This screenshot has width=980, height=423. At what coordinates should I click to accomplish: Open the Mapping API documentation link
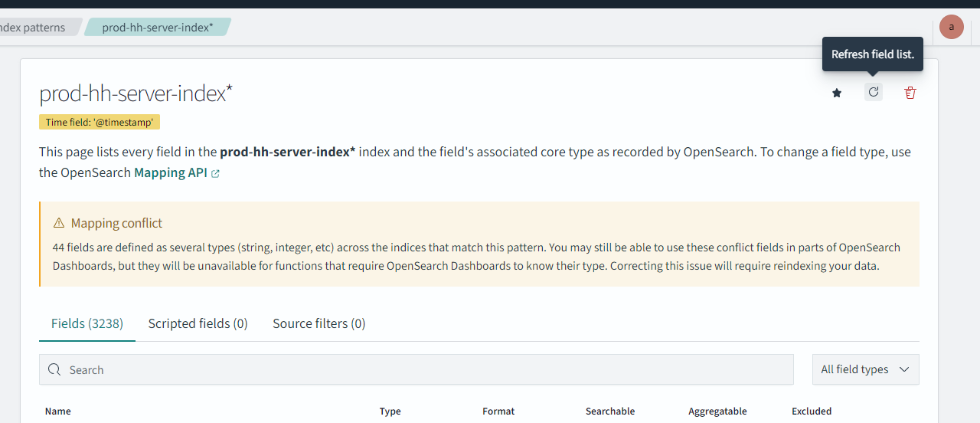point(170,172)
